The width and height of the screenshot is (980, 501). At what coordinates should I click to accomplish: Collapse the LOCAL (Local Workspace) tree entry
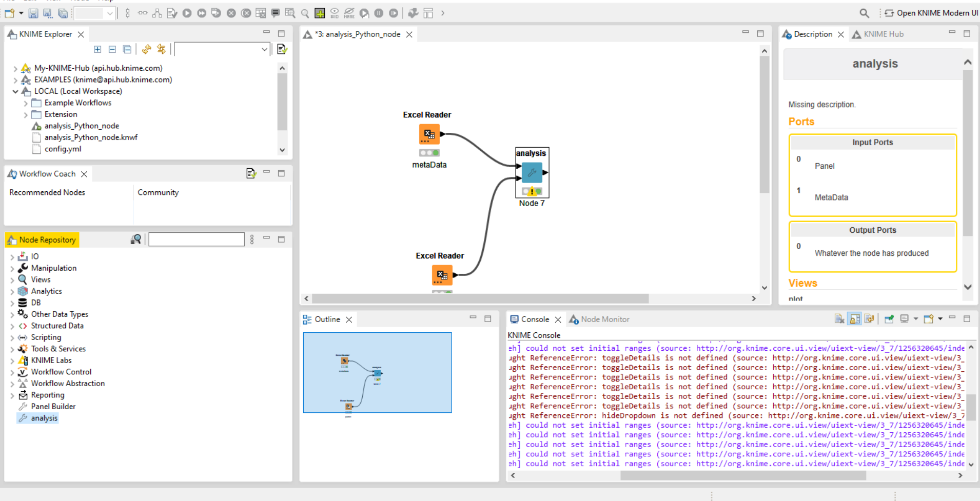point(15,91)
